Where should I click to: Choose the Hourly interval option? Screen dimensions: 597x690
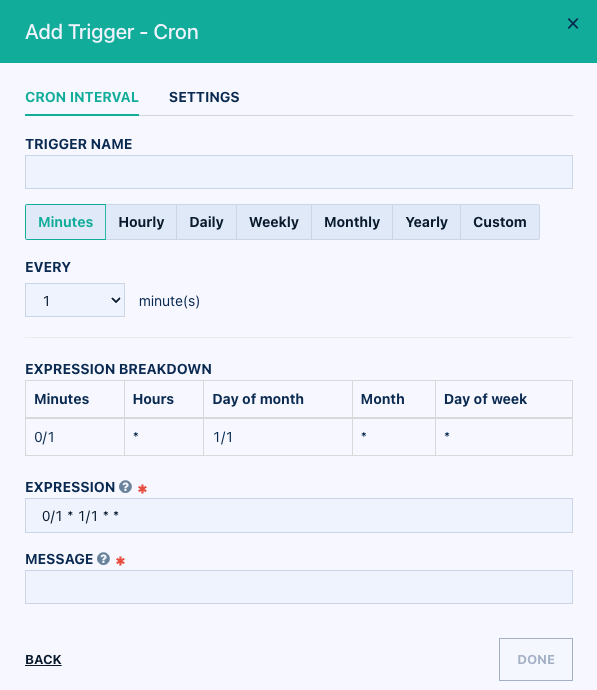point(141,222)
